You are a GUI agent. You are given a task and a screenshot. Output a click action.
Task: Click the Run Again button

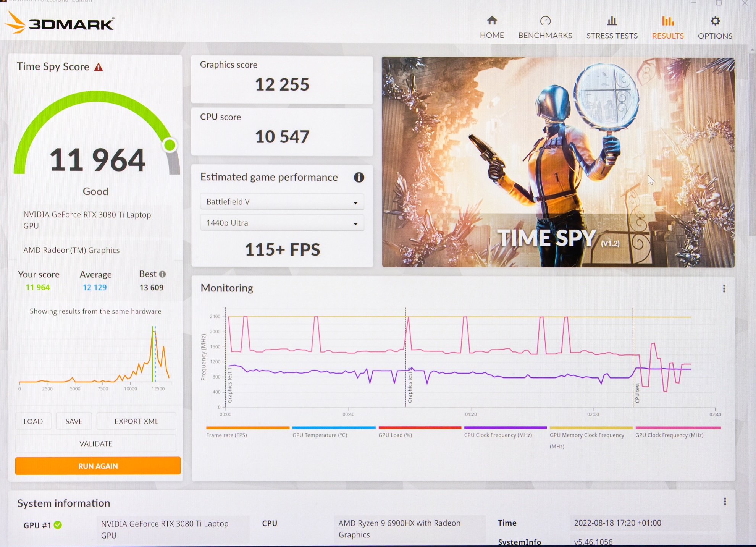(x=98, y=466)
